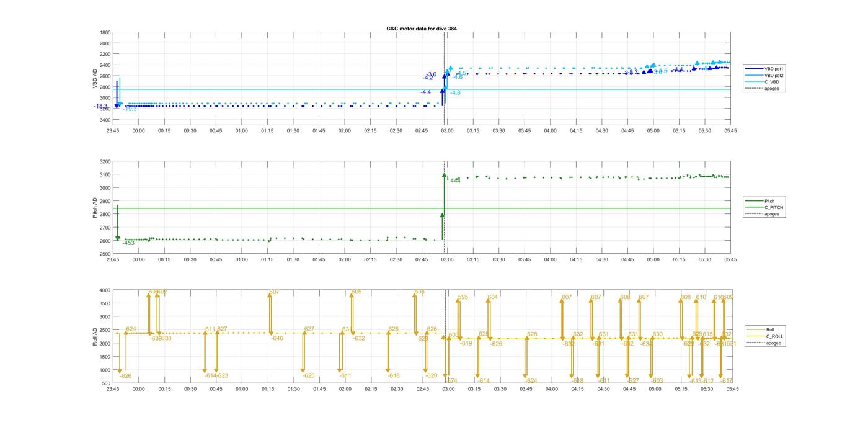
Task: Click the pitch up-arrow marker labeled 444
Action: 444,176
